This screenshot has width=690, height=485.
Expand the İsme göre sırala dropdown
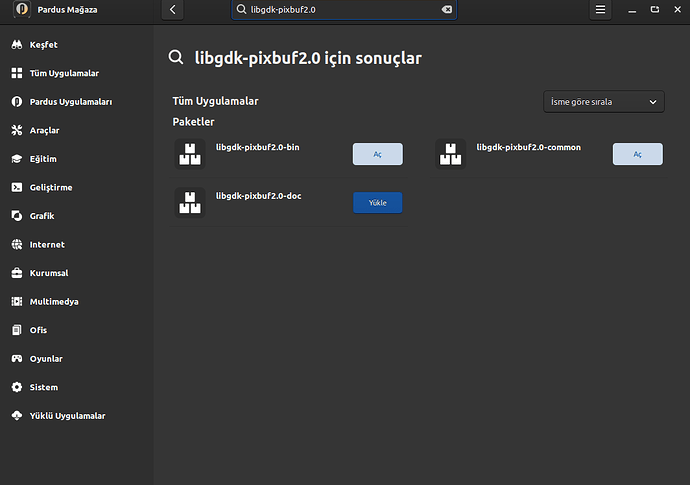[604, 102]
